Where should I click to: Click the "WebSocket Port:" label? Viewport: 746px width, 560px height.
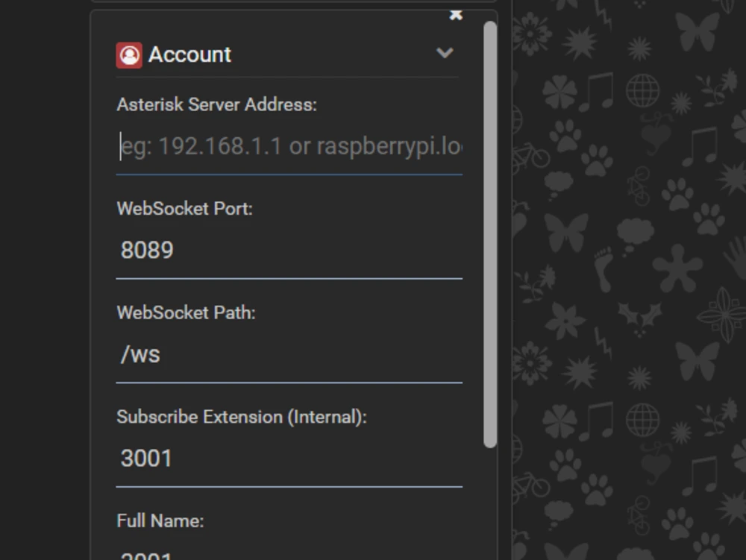(x=184, y=209)
